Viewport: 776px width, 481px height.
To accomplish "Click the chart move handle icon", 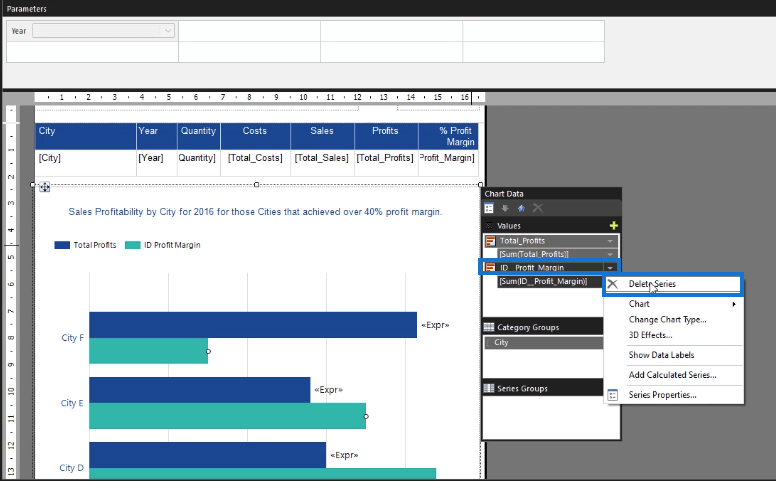I will pos(45,187).
